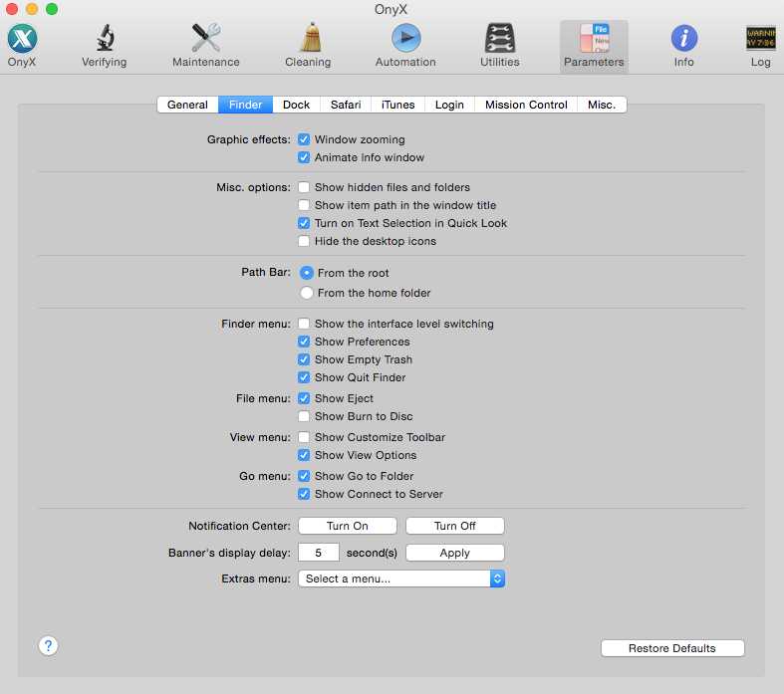Open the OnyX toolbar icon

click(22, 39)
